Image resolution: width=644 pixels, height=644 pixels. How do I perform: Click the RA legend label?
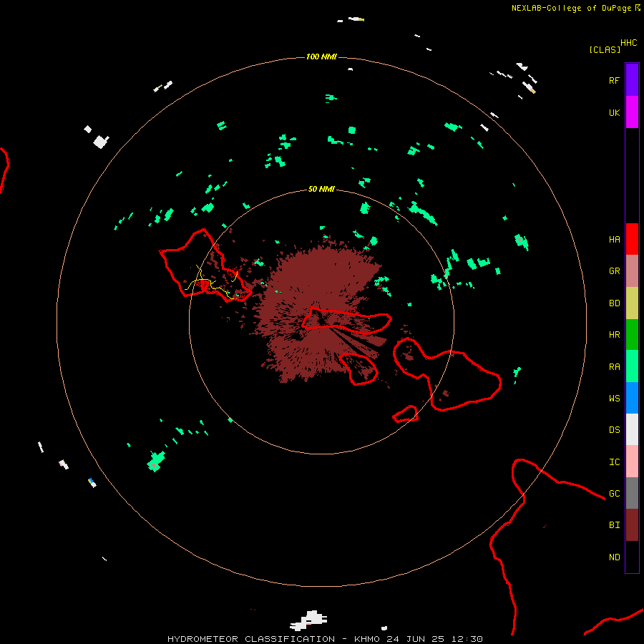(x=615, y=367)
